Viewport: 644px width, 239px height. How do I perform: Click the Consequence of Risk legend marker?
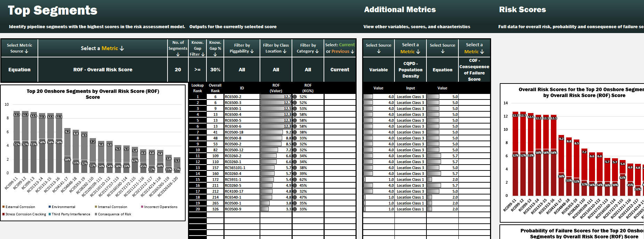point(96,214)
